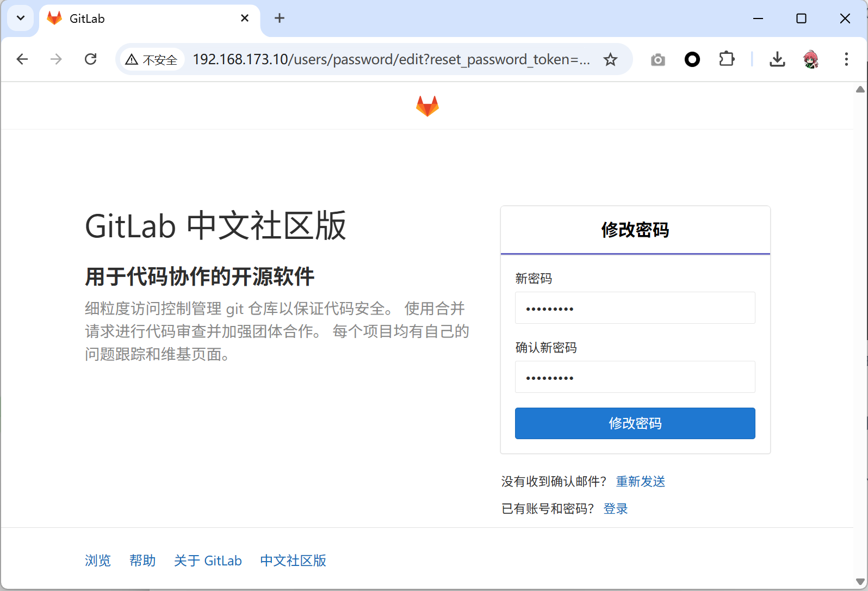868x591 pixels.
Task: Open the user profile avatar
Action: 810,59
